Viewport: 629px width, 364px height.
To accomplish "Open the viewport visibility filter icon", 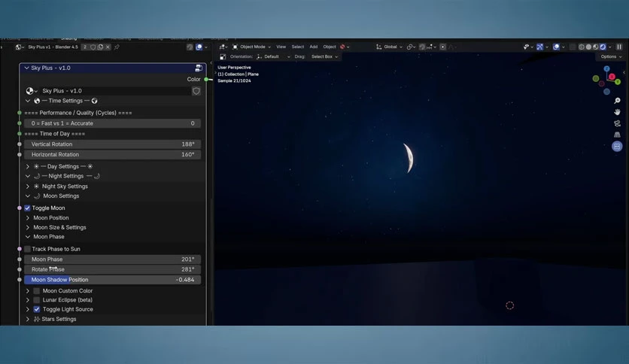I will [527, 47].
